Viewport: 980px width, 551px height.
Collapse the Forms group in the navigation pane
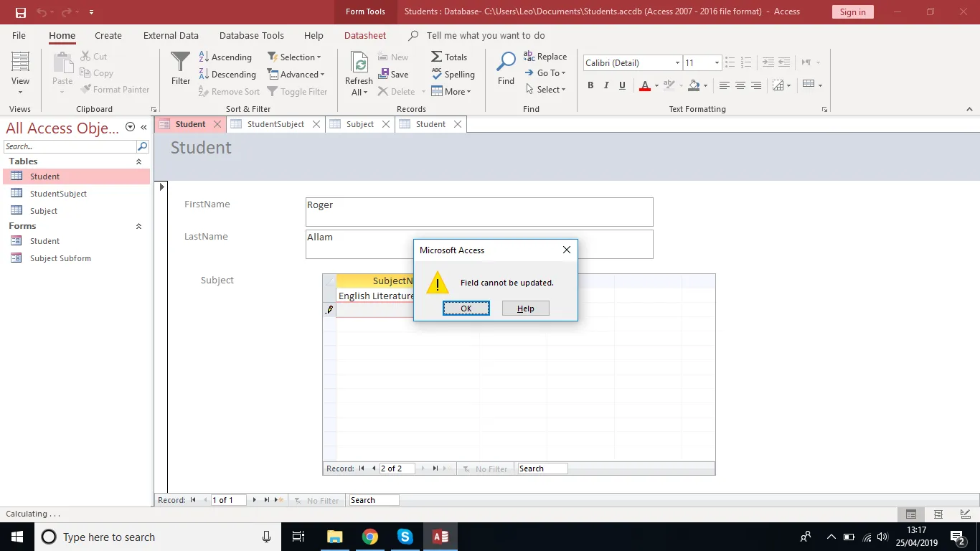(x=139, y=226)
